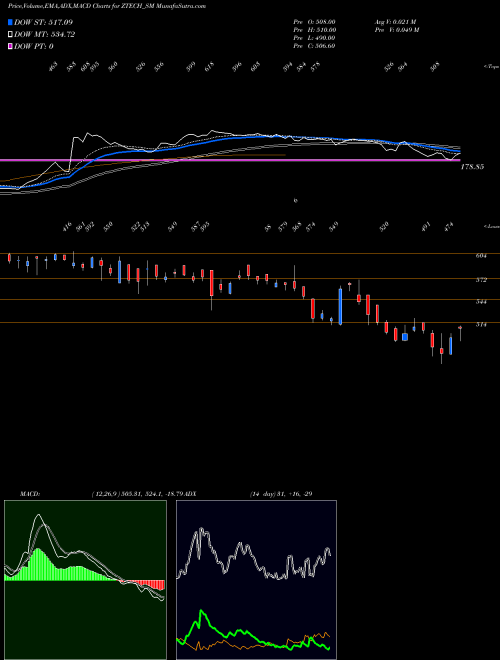
Task: Click the 514 price level label
Action: click(482, 325)
